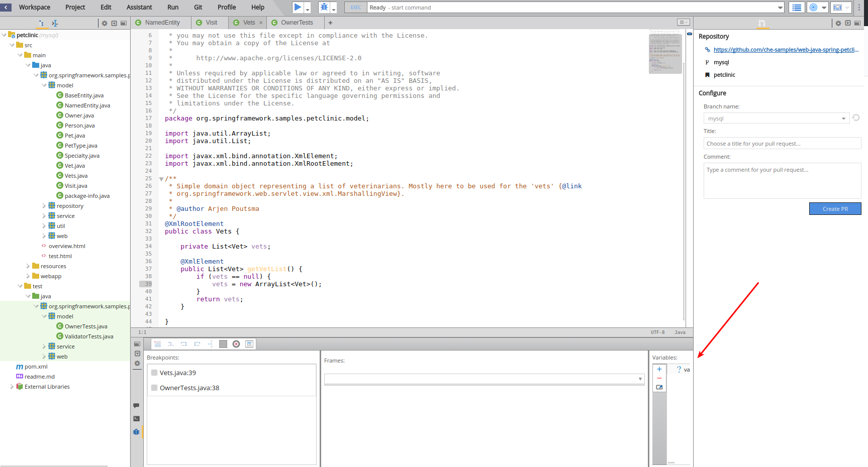
Task: Click the Evaluate expression calculator icon
Action: pyautogui.click(x=249, y=344)
